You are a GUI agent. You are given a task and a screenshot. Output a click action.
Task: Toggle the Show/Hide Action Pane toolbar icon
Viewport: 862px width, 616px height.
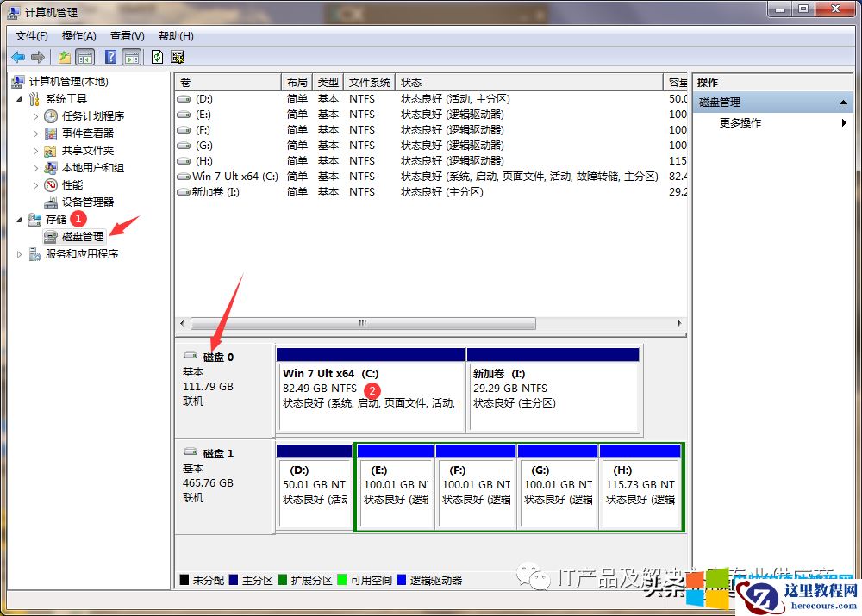pyautogui.click(x=131, y=57)
